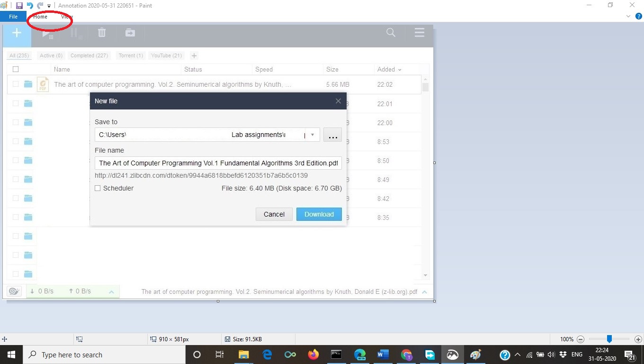
Task: Collapse the Paint ribbon chevron
Action: [628, 16]
